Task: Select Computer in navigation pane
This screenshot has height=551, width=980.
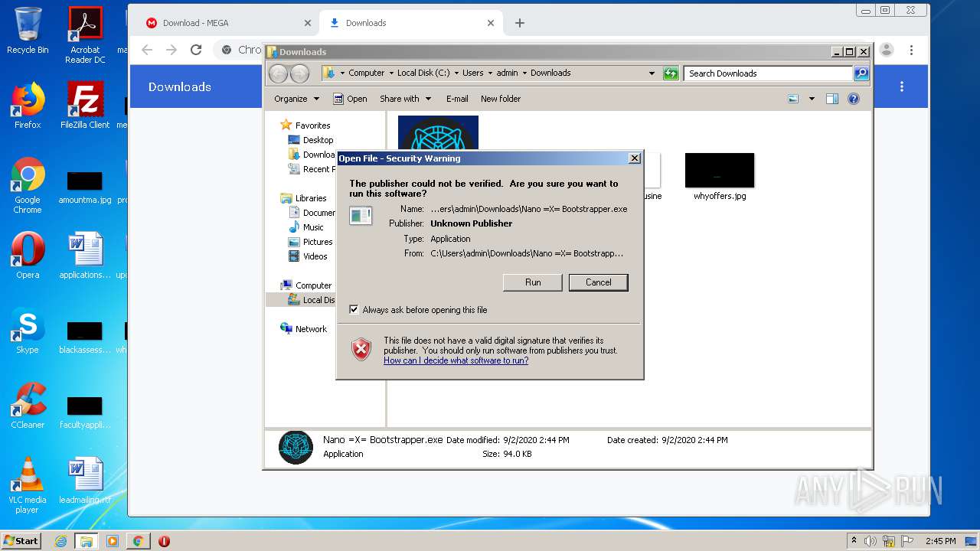Action: [306, 285]
